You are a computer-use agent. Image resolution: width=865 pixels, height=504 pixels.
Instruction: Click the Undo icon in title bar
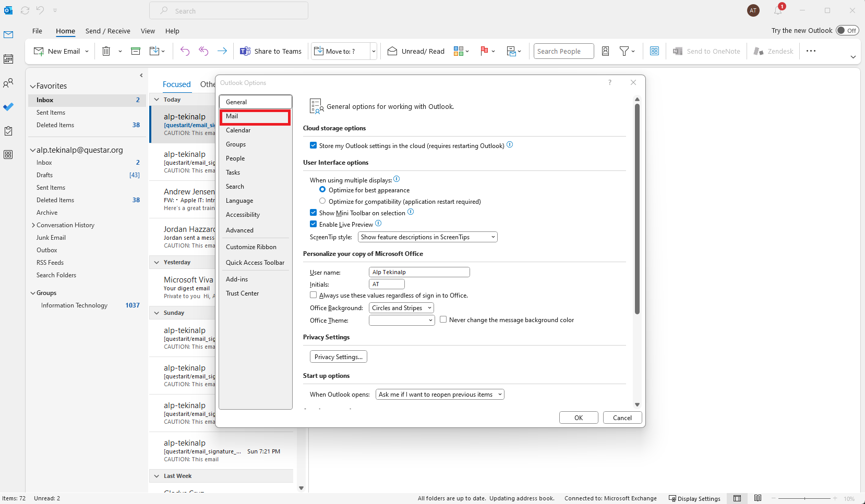click(x=40, y=10)
